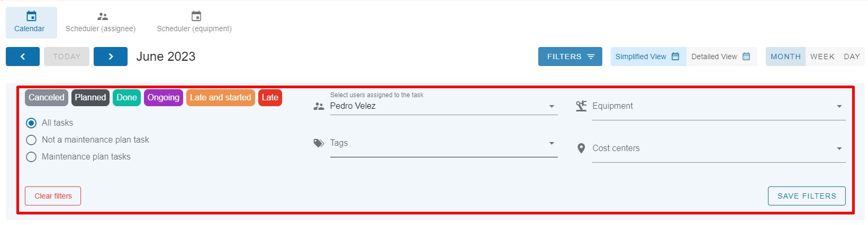This screenshot has width=868, height=225.
Task: Select the All tasks radio button
Action: coord(31,123)
